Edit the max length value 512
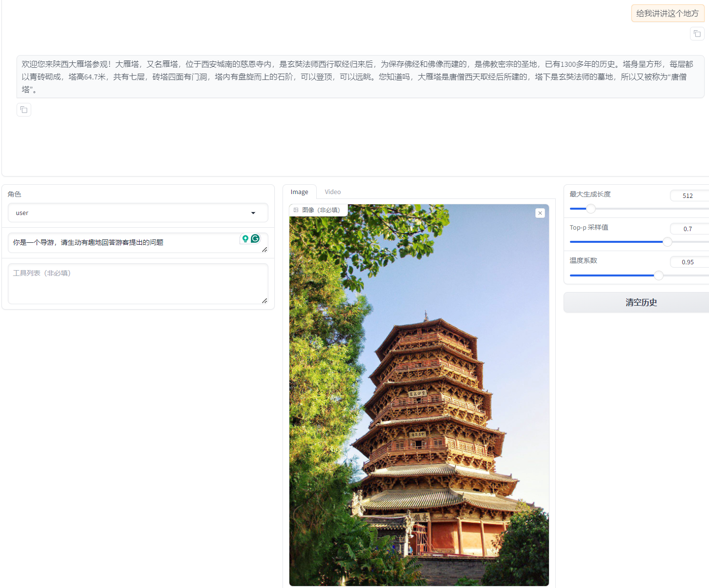Viewport: 709px width, 588px height. click(689, 196)
